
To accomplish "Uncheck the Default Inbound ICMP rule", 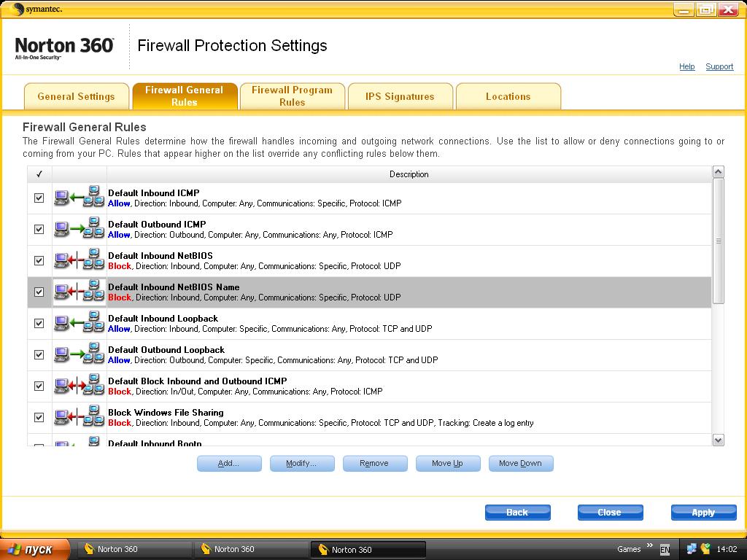I will coord(39,198).
